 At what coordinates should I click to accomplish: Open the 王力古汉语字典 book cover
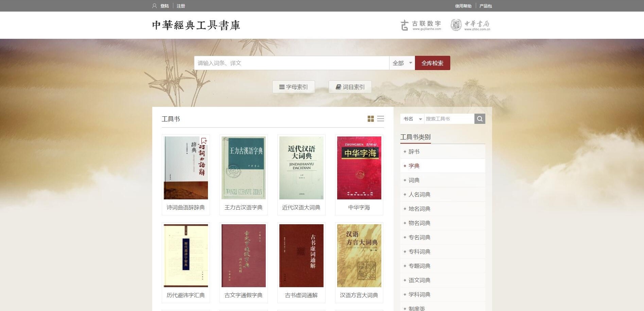click(244, 168)
